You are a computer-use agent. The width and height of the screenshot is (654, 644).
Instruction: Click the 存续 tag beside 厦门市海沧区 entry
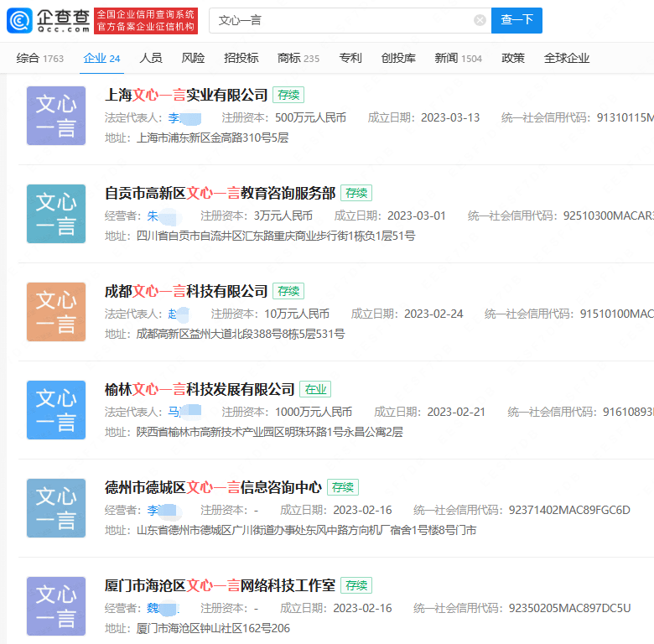(x=356, y=584)
